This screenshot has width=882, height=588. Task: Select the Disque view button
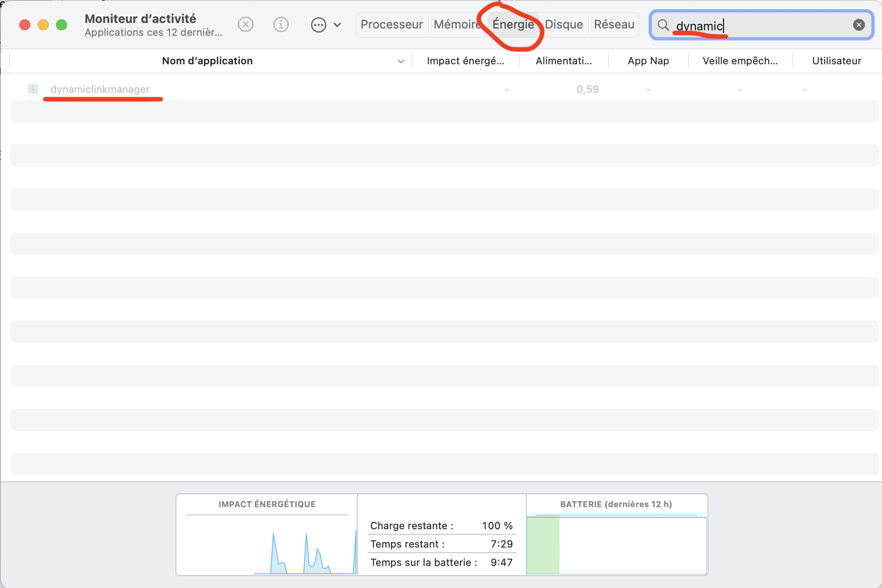(x=564, y=24)
